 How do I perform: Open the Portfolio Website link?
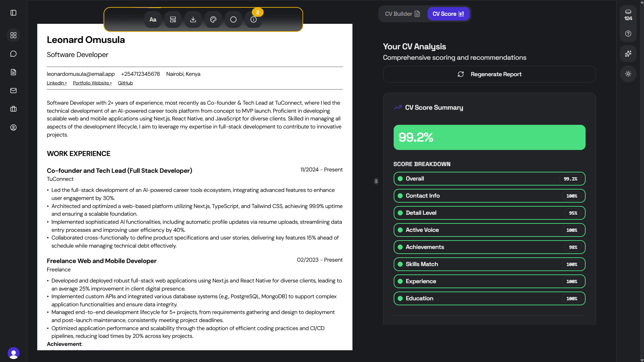click(92, 83)
